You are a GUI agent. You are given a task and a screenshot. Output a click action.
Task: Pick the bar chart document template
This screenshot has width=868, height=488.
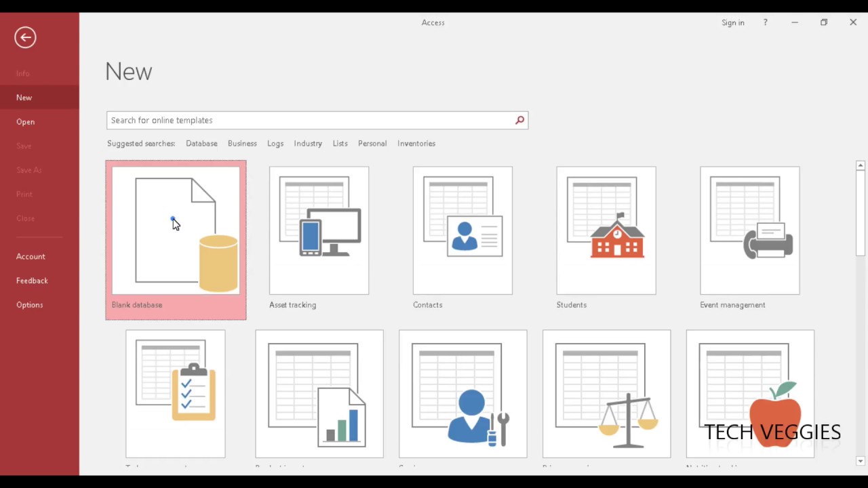[319, 394]
